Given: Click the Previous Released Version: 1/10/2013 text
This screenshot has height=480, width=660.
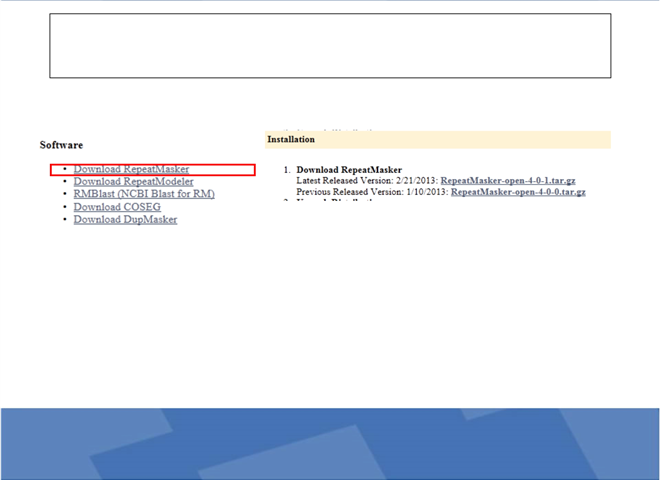Looking at the screenshot, I should (x=372, y=192).
